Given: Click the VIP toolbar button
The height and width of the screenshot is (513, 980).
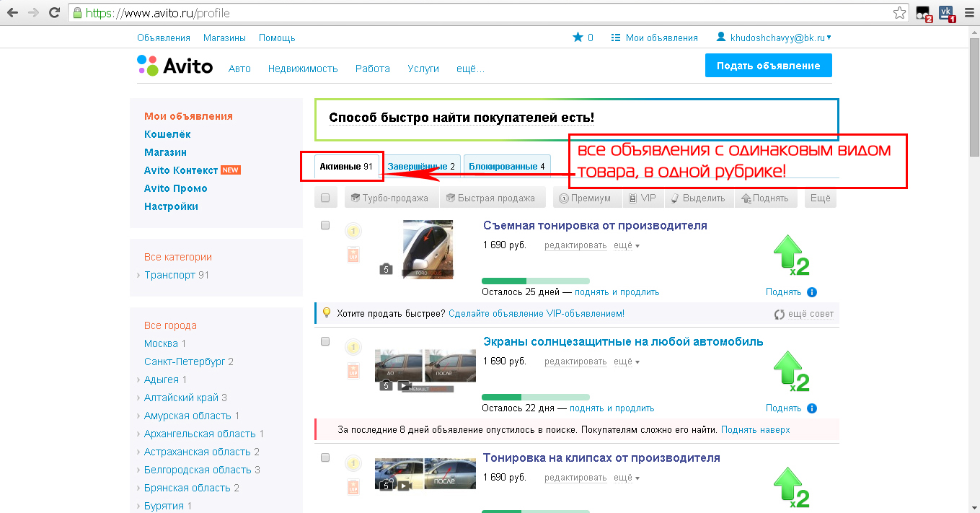Looking at the screenshot, I should (642, 198).
